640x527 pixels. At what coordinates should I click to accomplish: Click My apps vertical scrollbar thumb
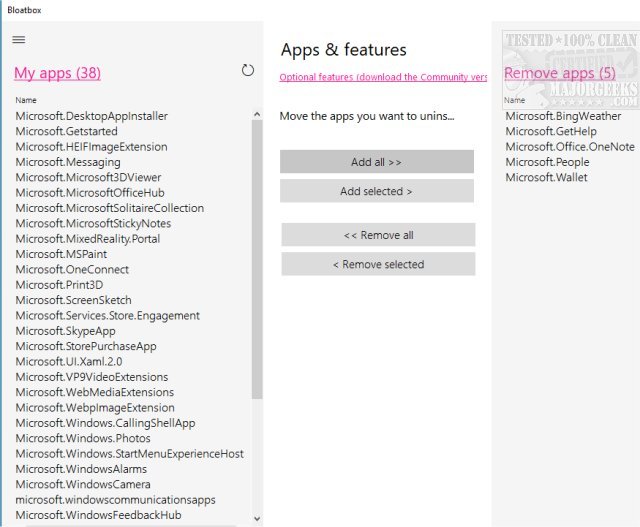pos(257,260)
